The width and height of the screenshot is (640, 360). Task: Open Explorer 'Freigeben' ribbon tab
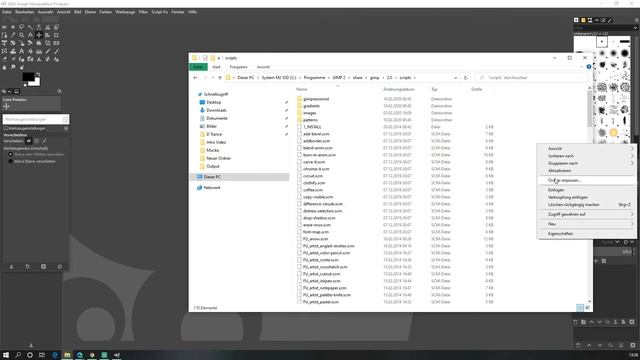pyautogui.click(x=238, y=67)
